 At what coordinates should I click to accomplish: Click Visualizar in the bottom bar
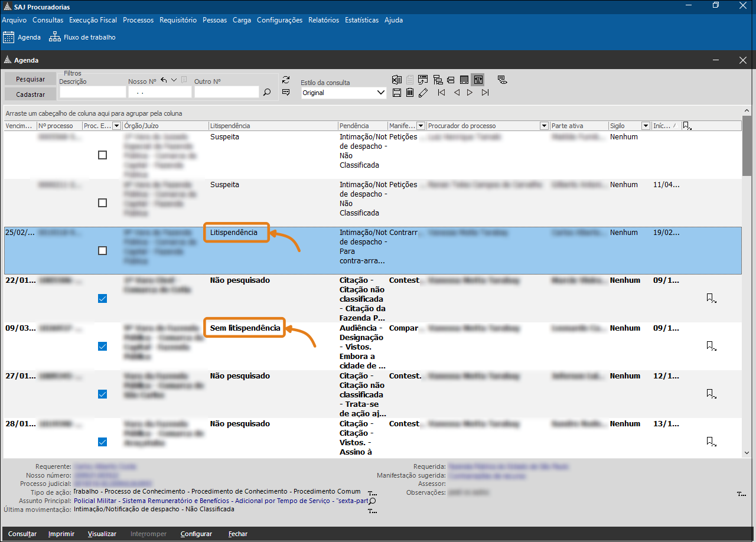click(102, 534)
